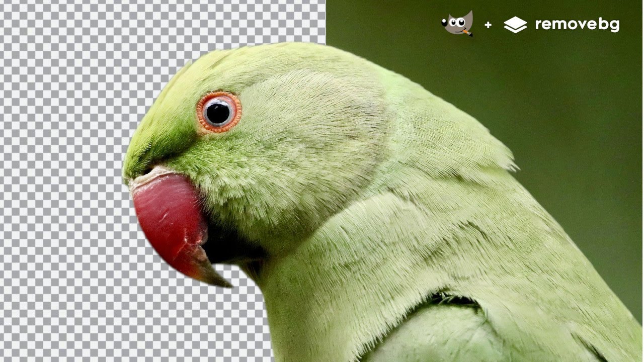Click the remove.bg layers logo icon
This screenshot has width=644, height=362.
point(515,25)
